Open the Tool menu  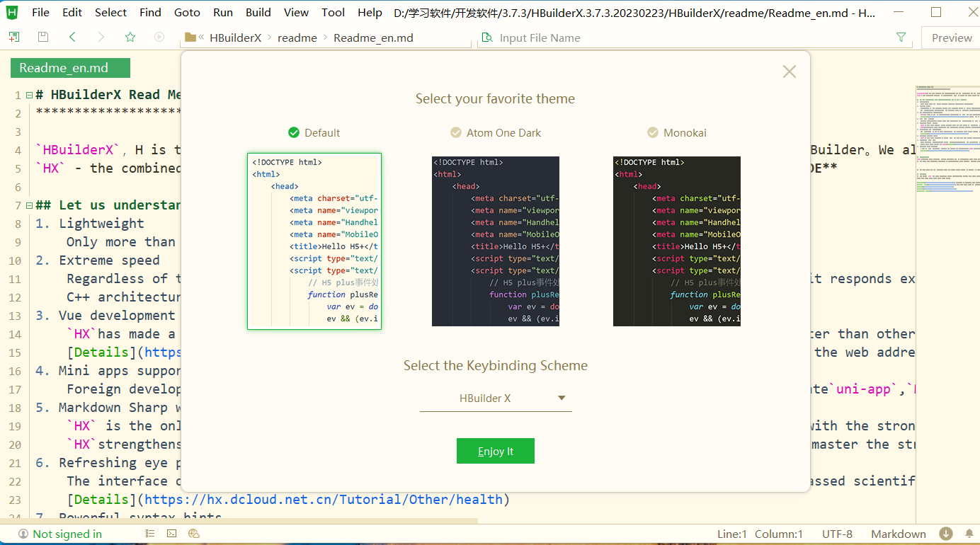click(x=334, y=12)
